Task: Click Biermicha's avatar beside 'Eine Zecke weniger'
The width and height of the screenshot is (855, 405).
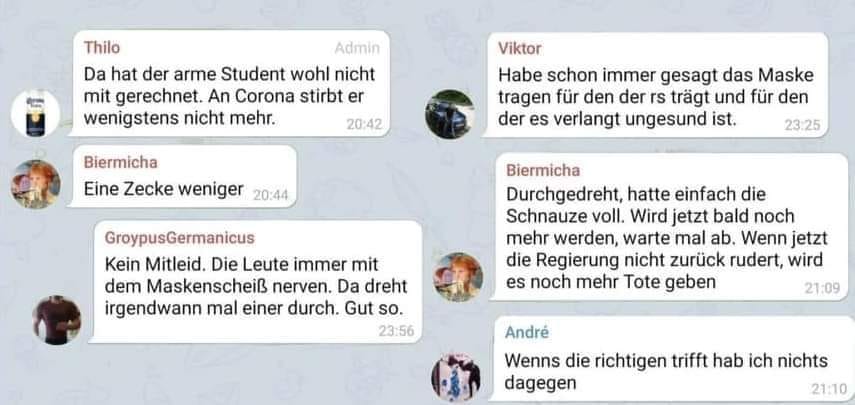Action: [36, 184]
